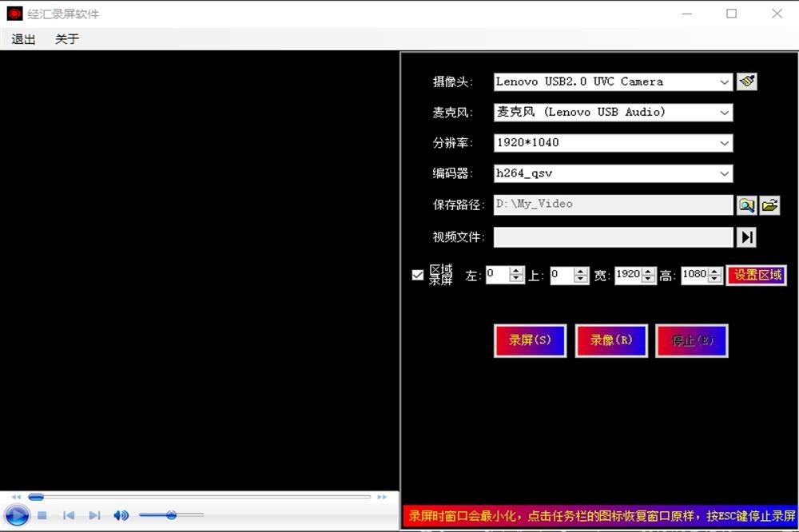This screenshot has width=799, height=532.
Task: Expand the 分辨率 resolution dropdown
Action: click(724, 143)
